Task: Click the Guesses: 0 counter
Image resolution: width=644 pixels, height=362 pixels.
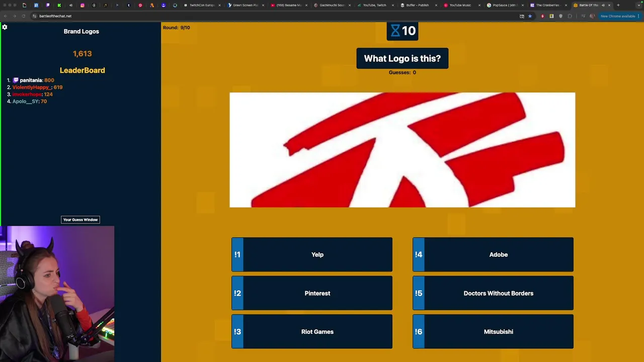Action: tap(403, 72)
